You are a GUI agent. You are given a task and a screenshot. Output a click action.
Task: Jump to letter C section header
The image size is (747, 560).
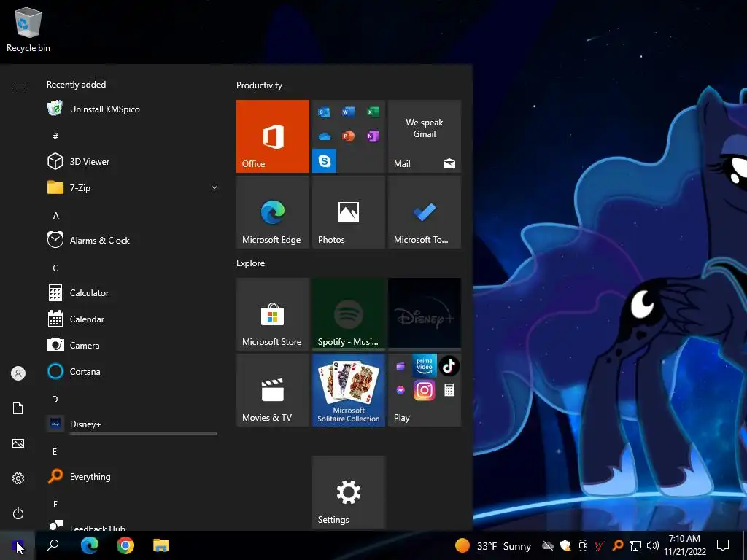coord(55,268)
